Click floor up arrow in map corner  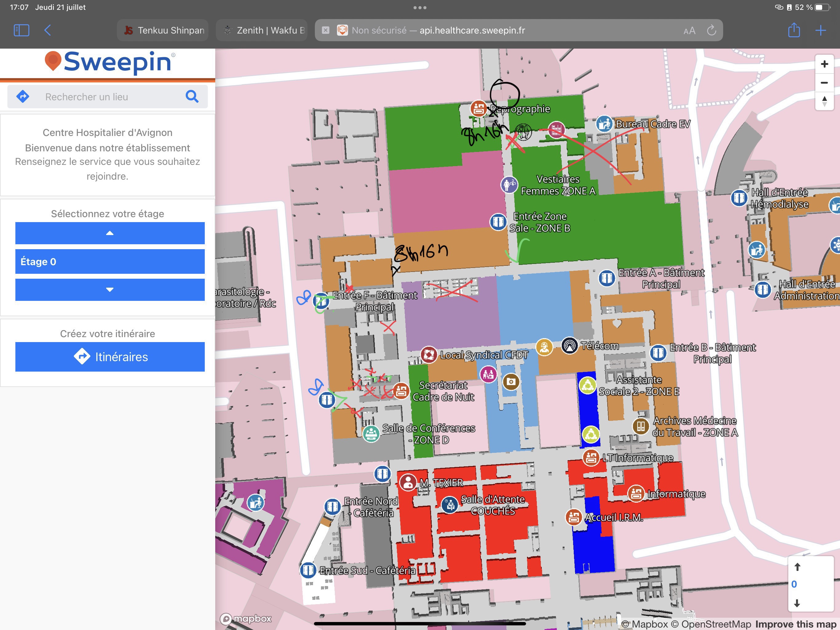pyautogui.click(x=797, y=567)
